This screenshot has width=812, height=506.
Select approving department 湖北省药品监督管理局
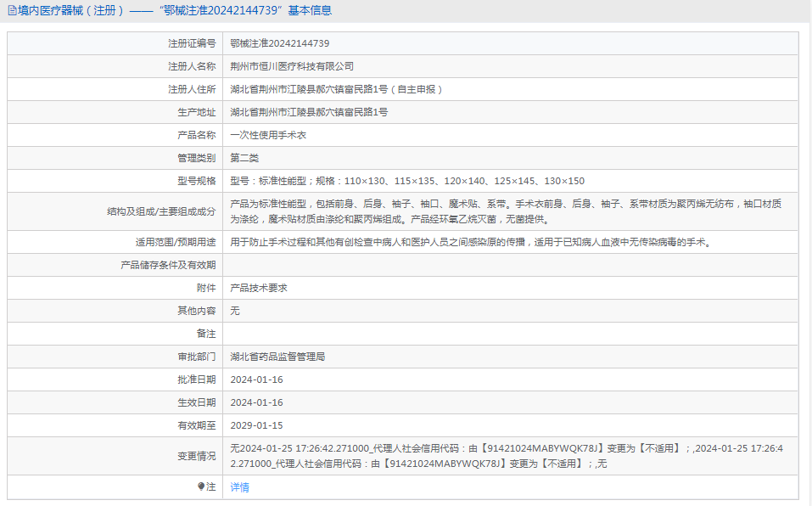(277, 357)
